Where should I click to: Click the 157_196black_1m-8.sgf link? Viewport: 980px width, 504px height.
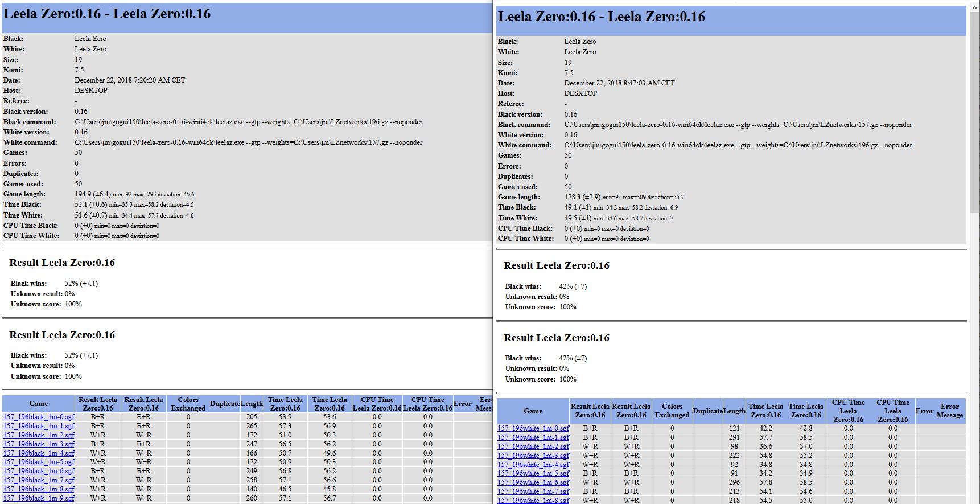point(39,489)
